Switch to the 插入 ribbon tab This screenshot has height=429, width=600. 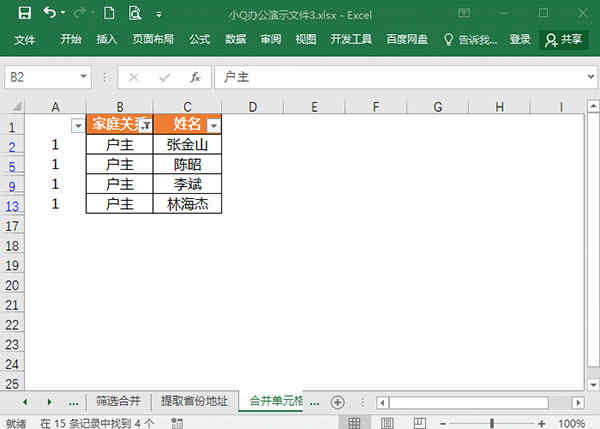point(106,39)
